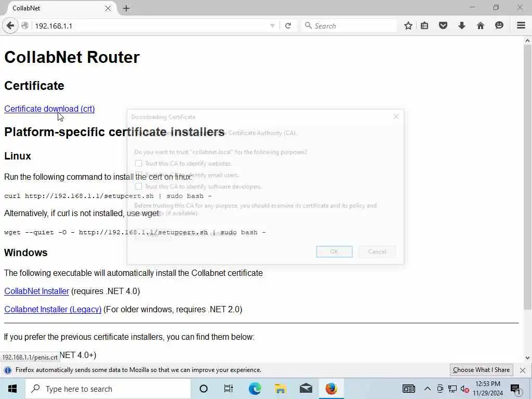Open the chat smiley icon in the toolbar
532x399 pixels.
[499, 25]
